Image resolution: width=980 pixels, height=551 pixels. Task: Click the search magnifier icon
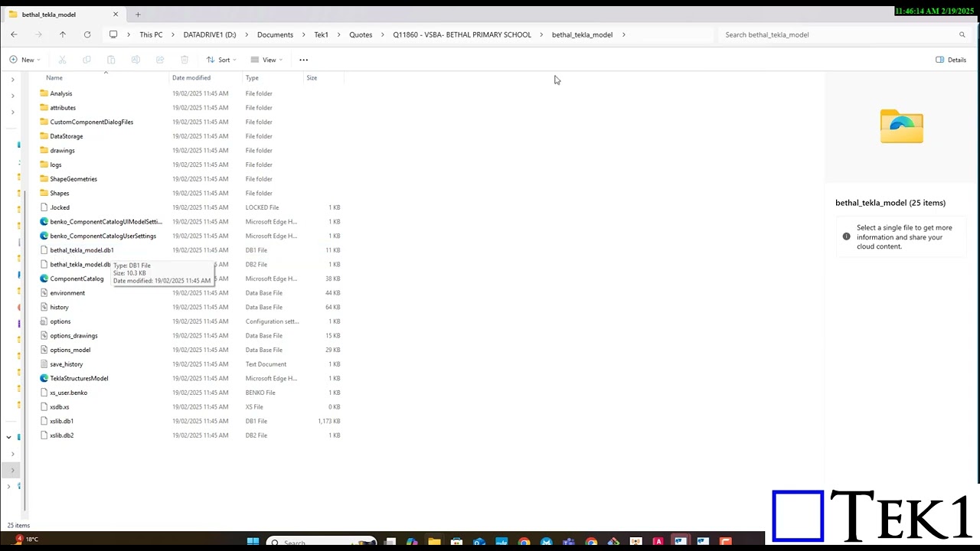962,34
